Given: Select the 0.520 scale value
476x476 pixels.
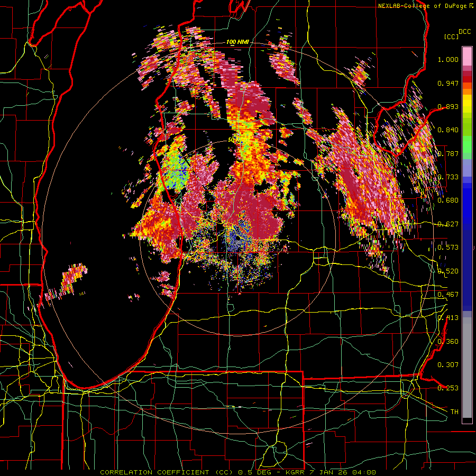Looking at the screenshot, I should click(x=448, y=271).
